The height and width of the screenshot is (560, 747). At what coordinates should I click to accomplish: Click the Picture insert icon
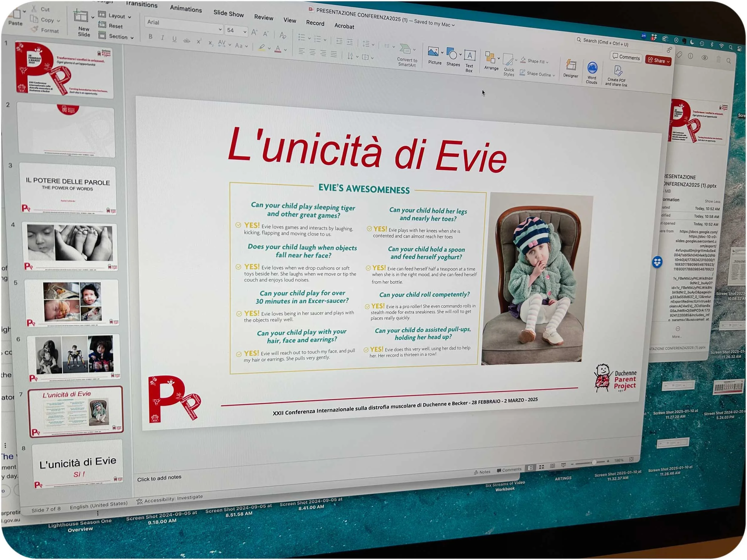click(433, 52)
